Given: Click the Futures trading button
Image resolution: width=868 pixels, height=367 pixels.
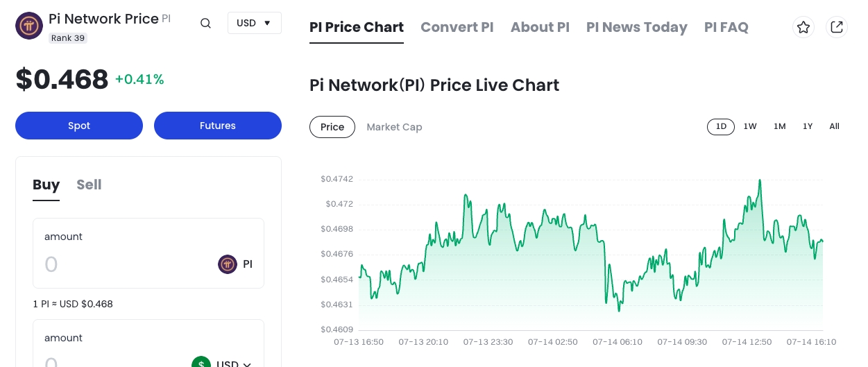Looking at the screenshot, I should click(218, 126).
